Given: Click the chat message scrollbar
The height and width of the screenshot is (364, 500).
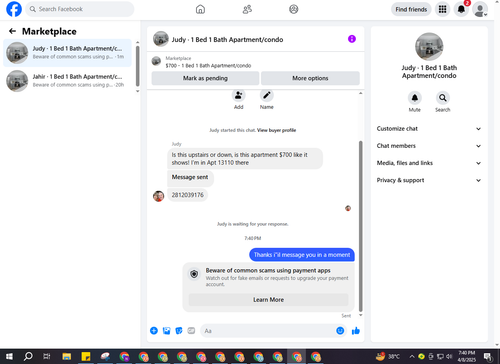Looking at the screenshot, I should (360, 226).
